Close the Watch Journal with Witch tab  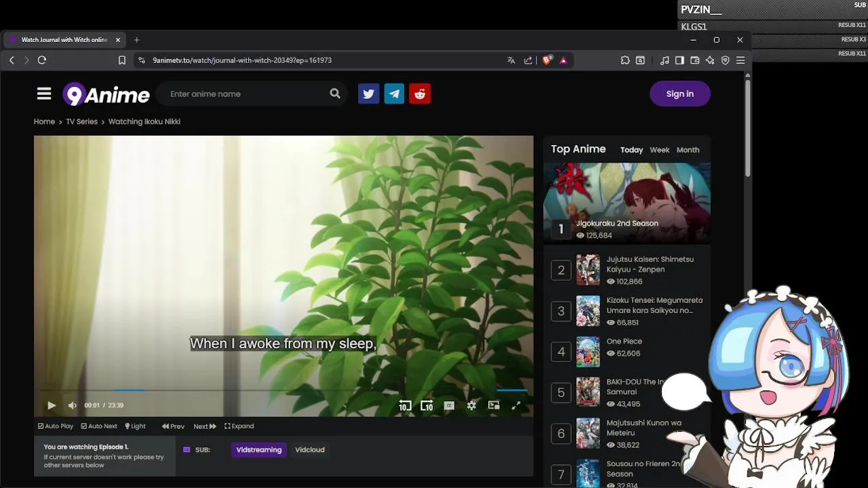click(x=118, y=40)
